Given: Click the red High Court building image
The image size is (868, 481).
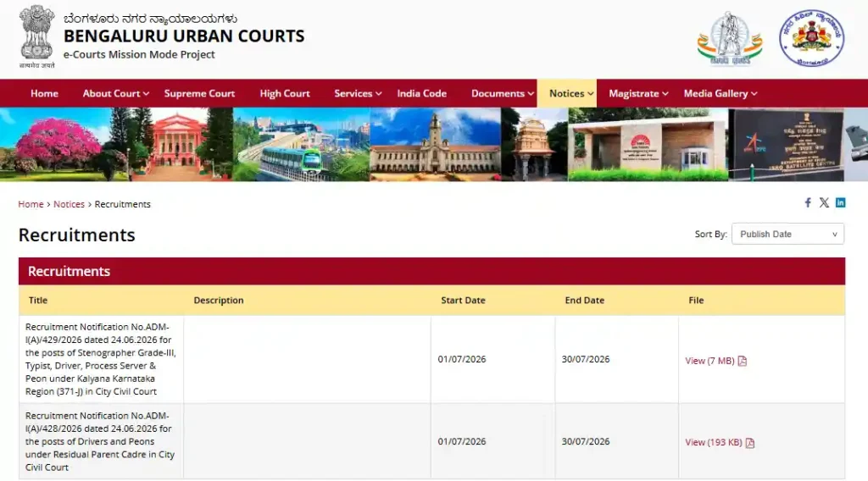Looking at the screenshot, I should point(176,145).
